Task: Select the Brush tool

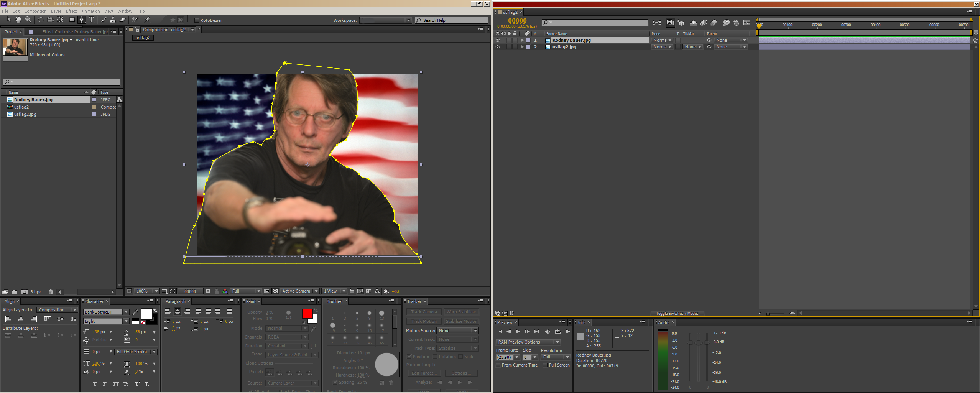Action: tap(104, 20)
